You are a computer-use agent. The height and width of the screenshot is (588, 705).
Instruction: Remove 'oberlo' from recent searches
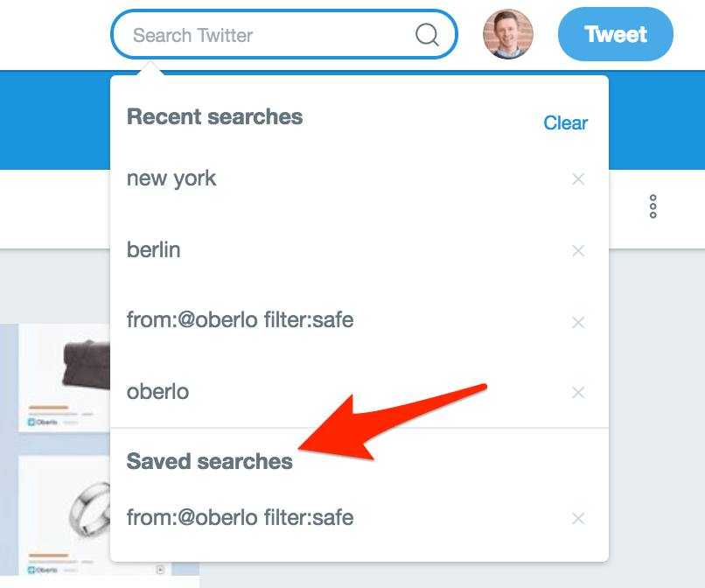tap(577, 393)
